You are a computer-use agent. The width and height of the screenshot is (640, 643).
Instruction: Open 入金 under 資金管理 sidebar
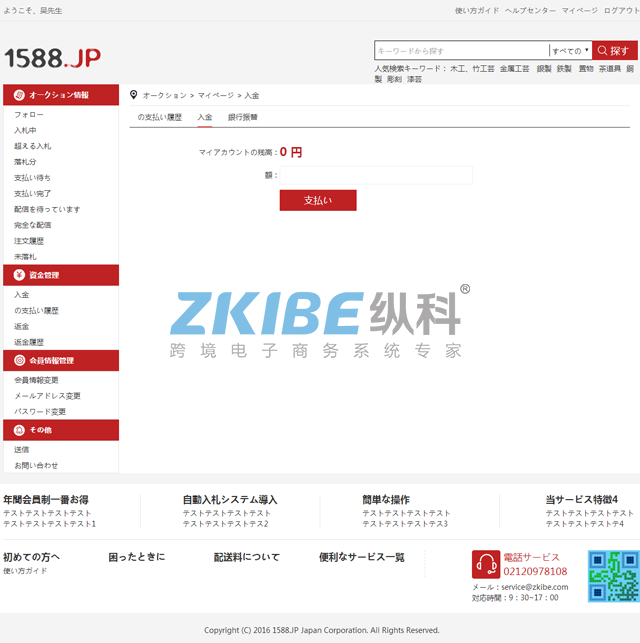(x=22, y=295)
